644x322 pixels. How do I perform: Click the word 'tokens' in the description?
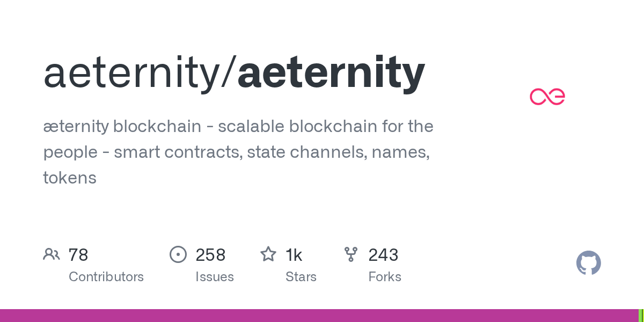coord(70,178)
